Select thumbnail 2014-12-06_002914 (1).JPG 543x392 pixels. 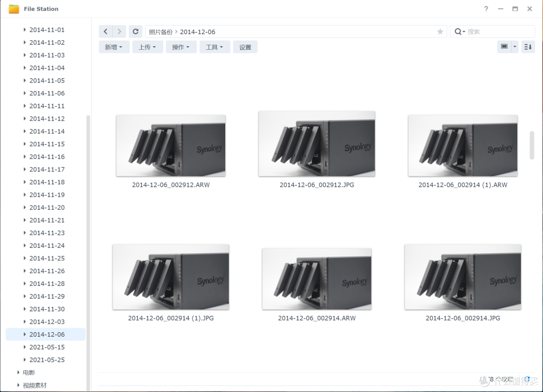pyautogui.click(x=171, y=277)
